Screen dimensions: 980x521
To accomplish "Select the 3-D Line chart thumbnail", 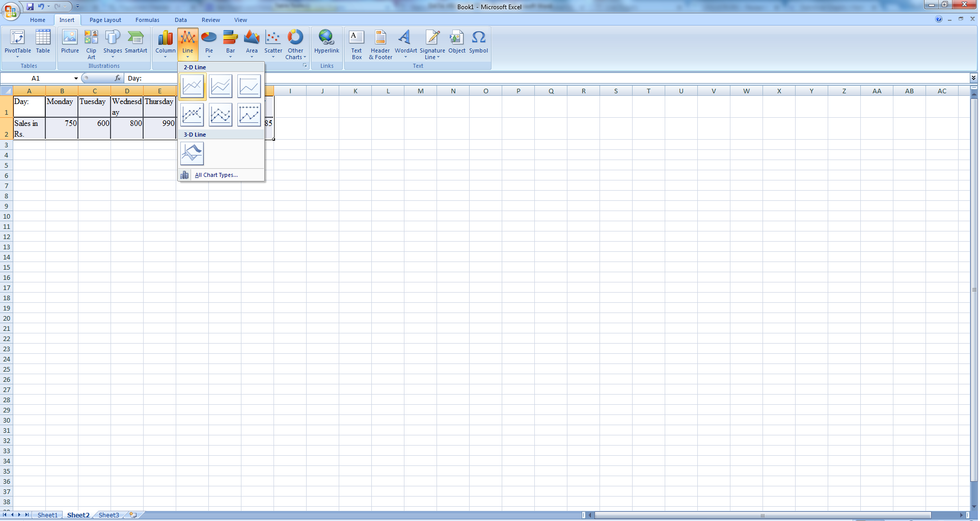I will [192, 153].
